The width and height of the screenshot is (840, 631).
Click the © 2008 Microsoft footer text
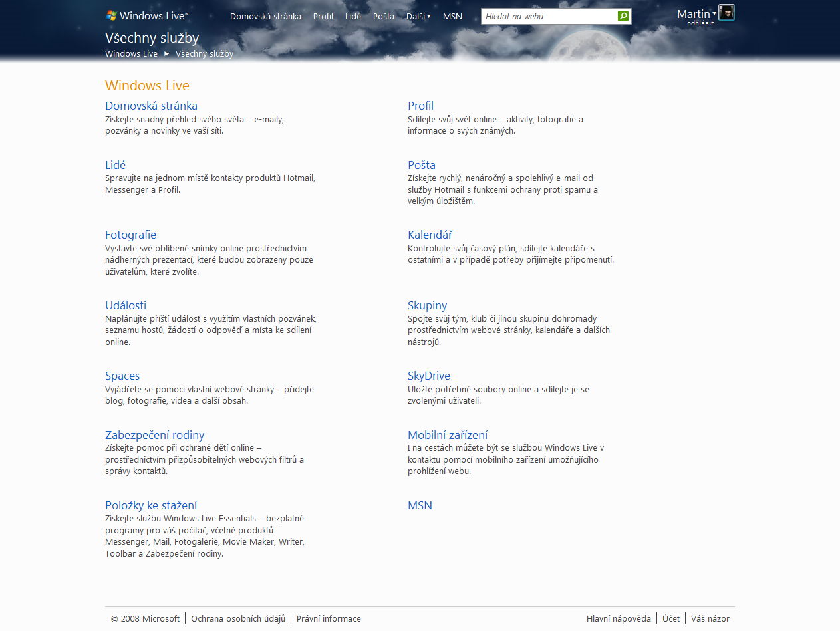tap(145, 618)
